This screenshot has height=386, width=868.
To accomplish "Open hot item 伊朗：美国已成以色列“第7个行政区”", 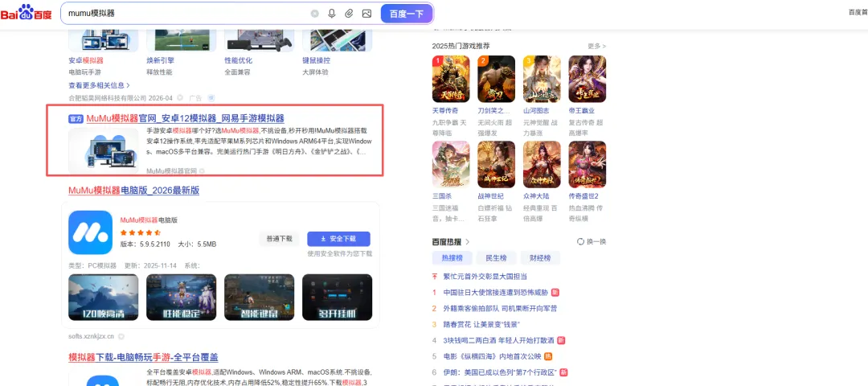I will click(x=501, y=372).
